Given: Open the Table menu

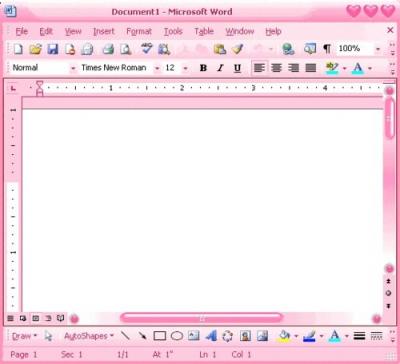Looking at the screenshot, I should (x=204, y=31).
